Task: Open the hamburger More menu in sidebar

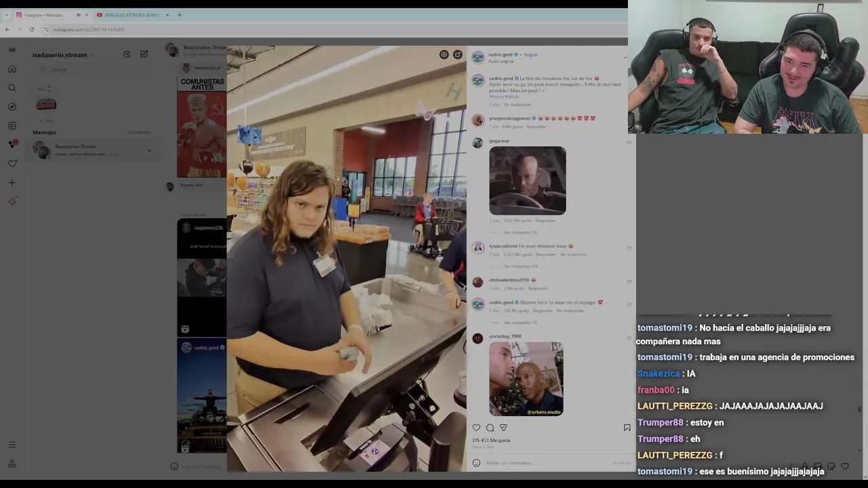Action: click(x=12, y=445)
